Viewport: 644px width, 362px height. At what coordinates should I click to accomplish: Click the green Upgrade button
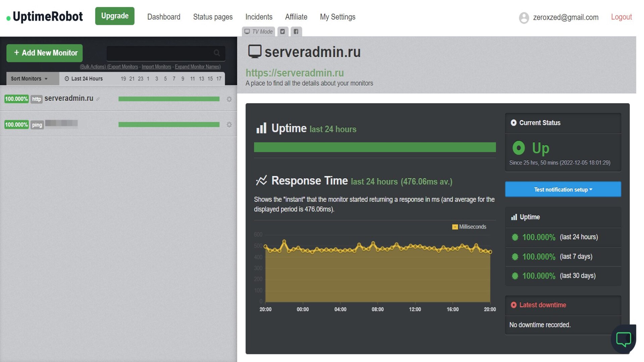115,16
